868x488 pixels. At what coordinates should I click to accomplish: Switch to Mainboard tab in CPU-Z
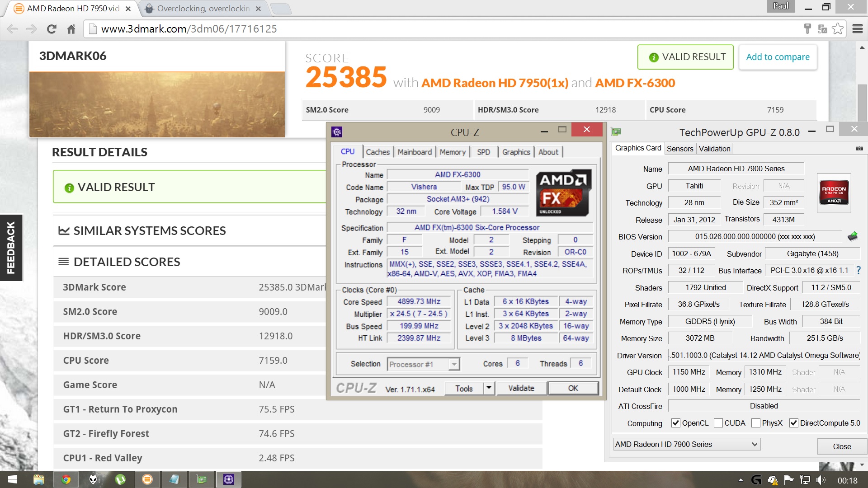(x=415, y=152)
